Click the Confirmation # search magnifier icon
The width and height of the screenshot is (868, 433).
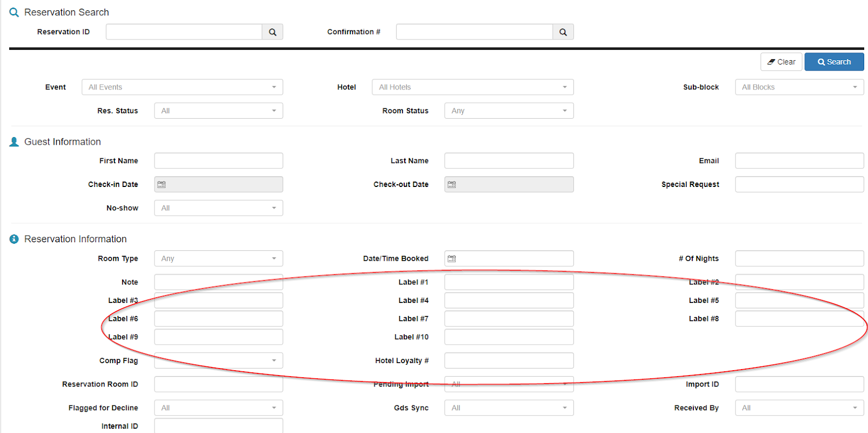point(563,32)
